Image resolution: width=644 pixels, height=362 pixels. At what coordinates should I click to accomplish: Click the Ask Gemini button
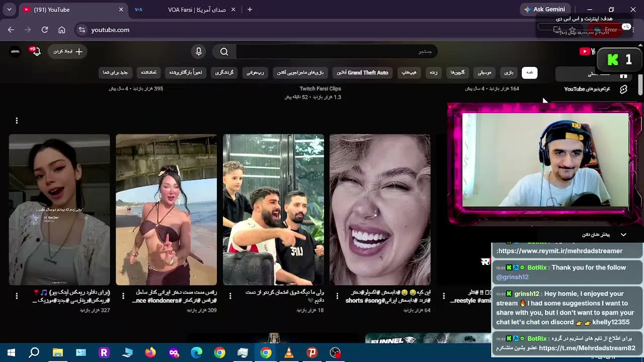click(x=544, y=9)
